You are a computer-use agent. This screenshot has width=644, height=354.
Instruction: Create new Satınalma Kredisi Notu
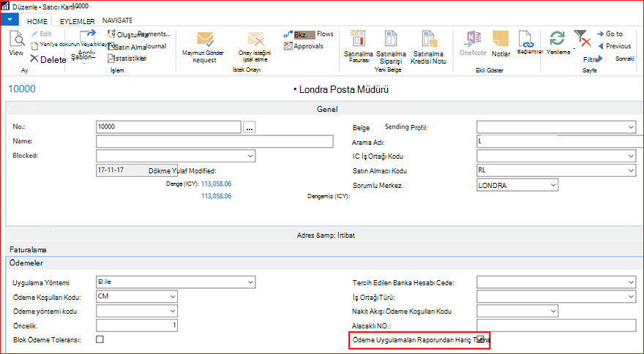[x=428, y=39]
